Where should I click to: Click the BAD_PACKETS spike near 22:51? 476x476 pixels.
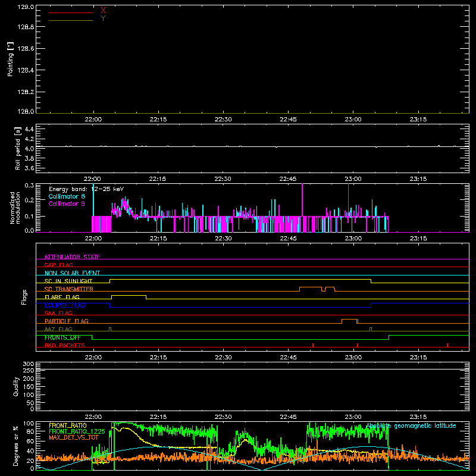(x=313, y=345)
